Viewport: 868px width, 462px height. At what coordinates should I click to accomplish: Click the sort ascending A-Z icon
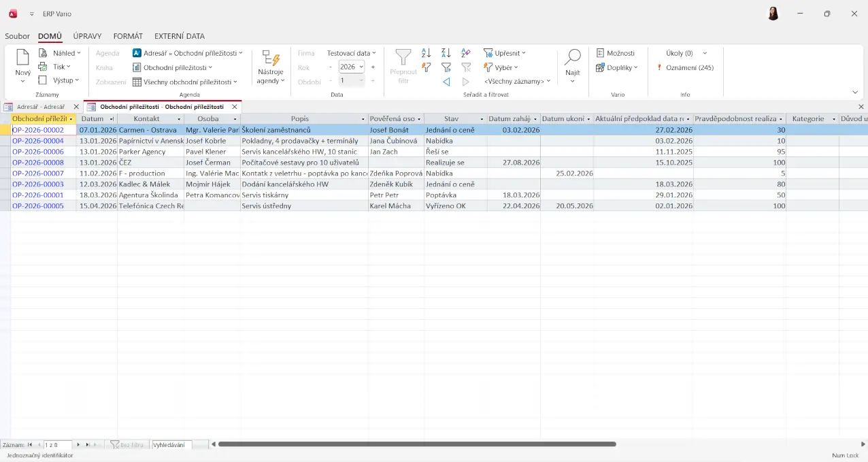click(x=427, y=53)
